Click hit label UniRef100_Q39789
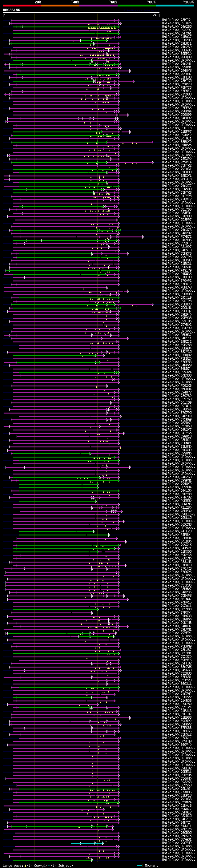The width and height of the screenshot is (197, 868). click(177, 396)
